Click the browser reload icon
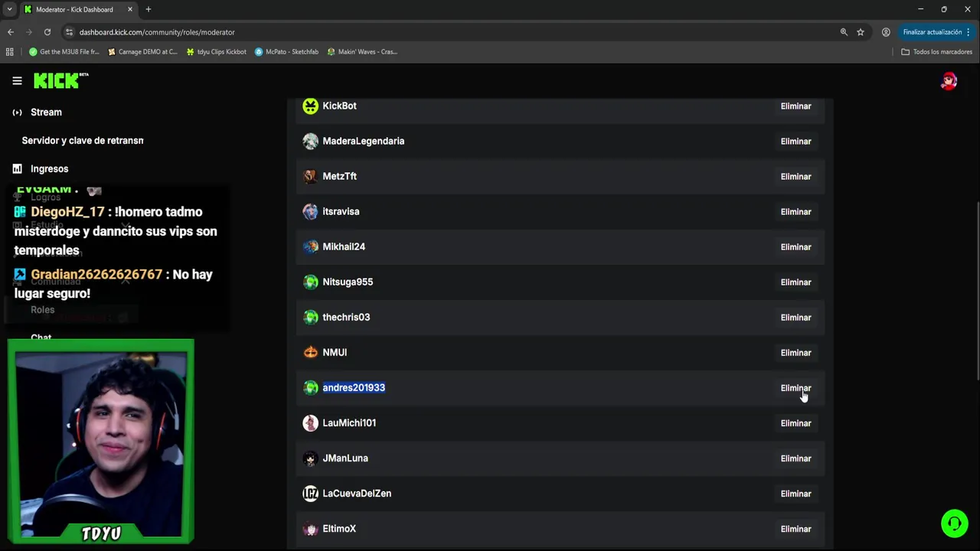This screenshot has width=980, height=551. [47, 32]
